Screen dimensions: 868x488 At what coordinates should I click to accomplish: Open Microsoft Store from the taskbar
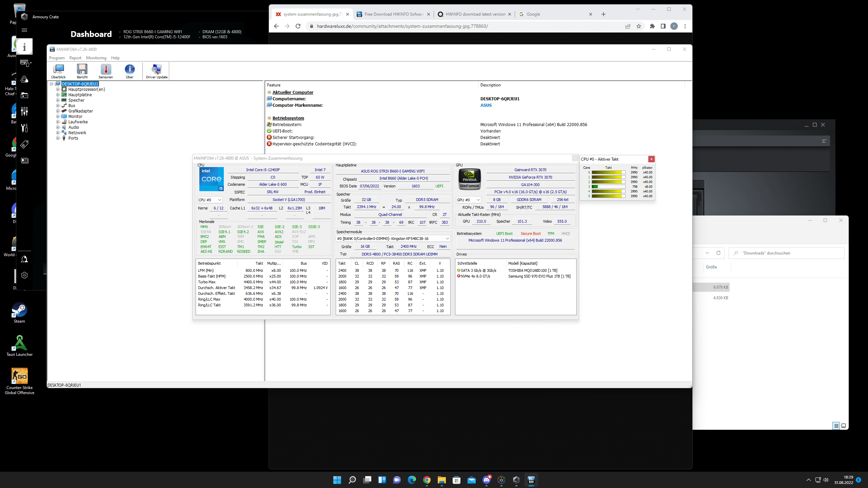point(456,480)
